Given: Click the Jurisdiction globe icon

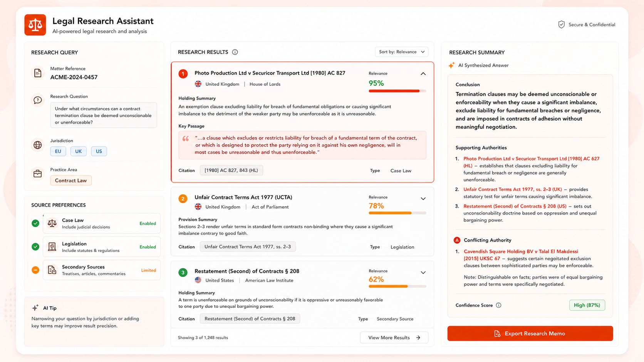Looking at the screenshot, I should pyautogui.click(x=38, y=145).
